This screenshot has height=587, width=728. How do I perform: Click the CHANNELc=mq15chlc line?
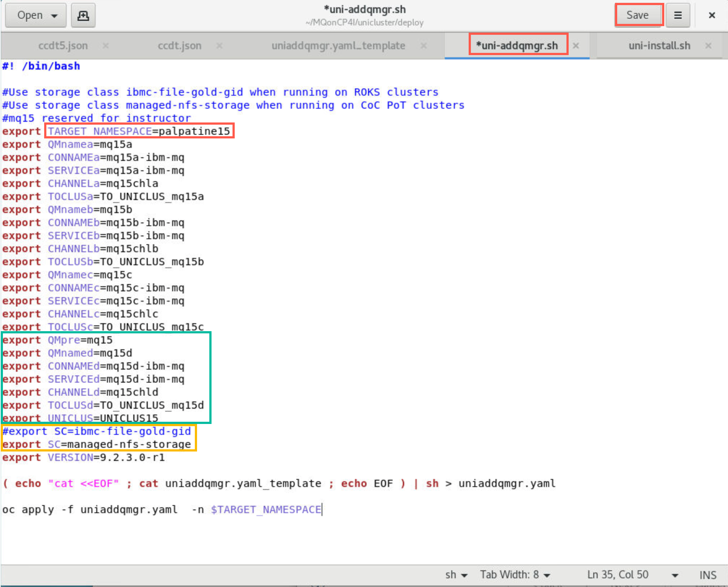click(80, 314)
